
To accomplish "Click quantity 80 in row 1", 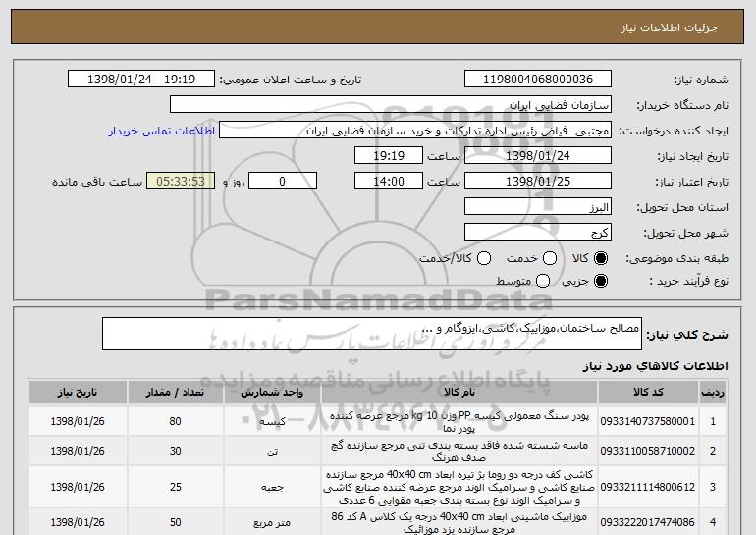I will click(175, 421).
